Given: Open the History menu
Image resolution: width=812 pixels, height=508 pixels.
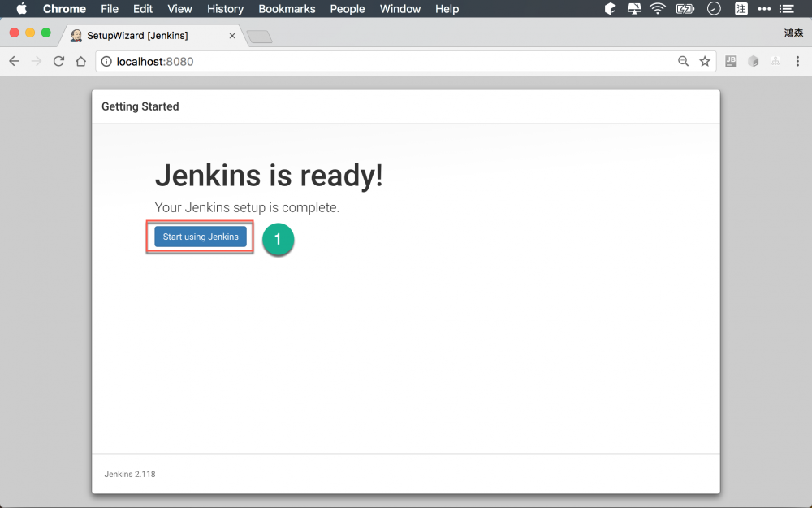Looking at the screenshot, I should (x=225, y=9).
